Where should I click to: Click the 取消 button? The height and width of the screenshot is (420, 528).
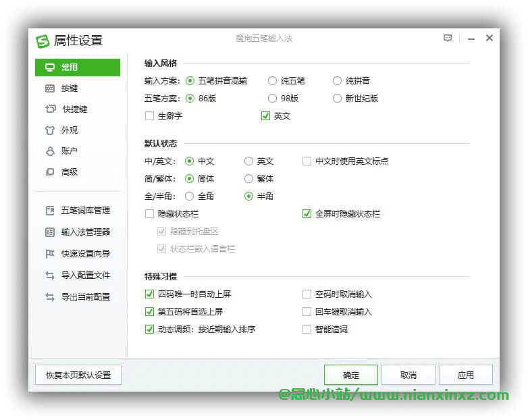[x=408, y=375]
